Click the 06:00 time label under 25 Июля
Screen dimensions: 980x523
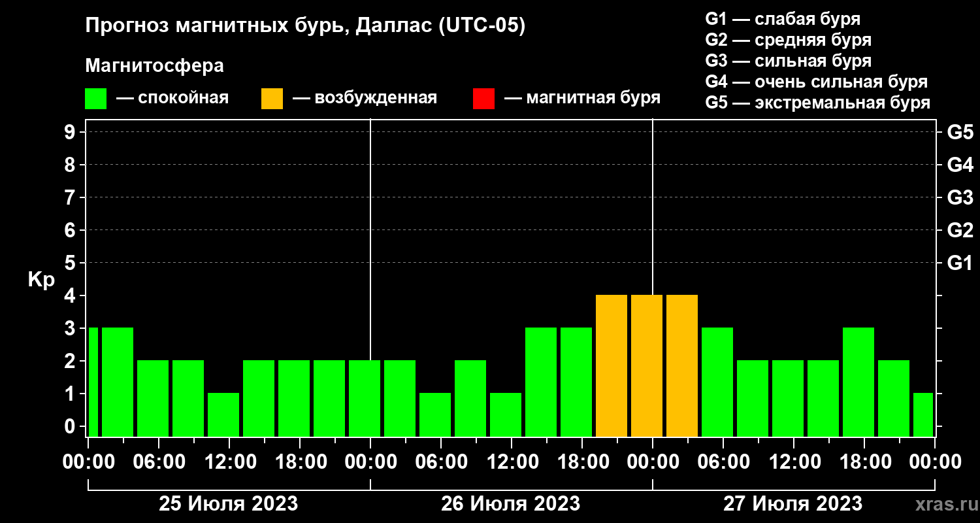point(159,462)
